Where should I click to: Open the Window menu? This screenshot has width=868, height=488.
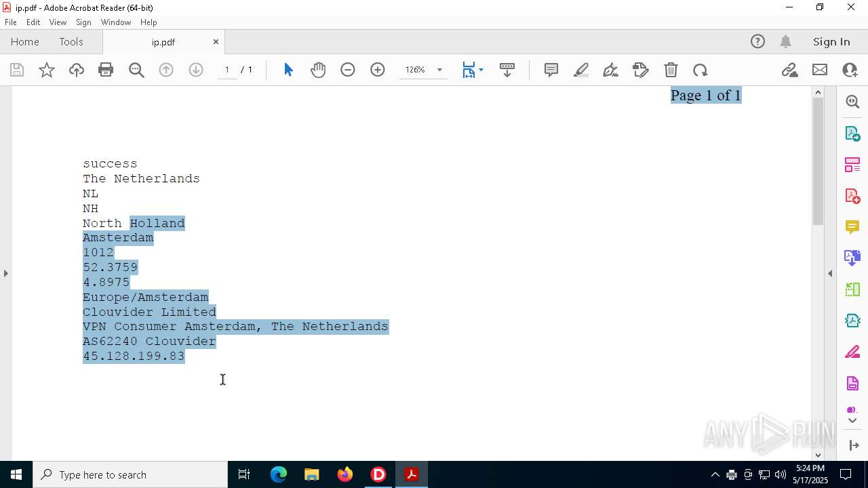click(x=116, y=22)
